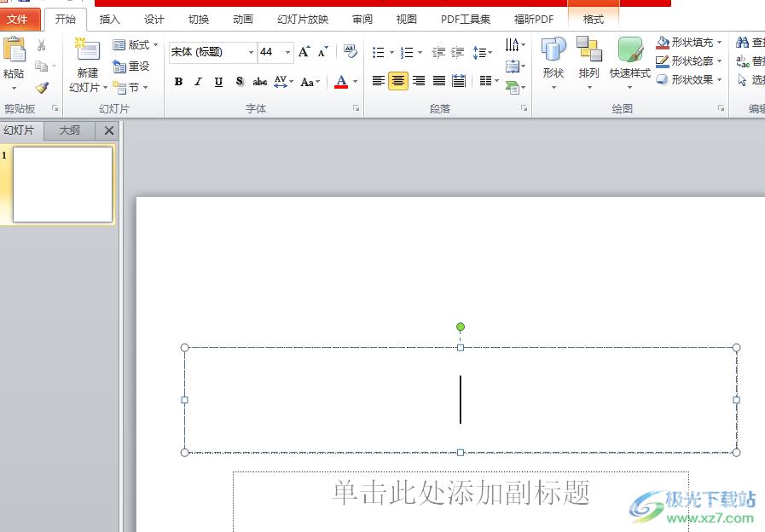Open the paste options arrow below 粘贴
765x532 pixels.
(x=14, y=89)
